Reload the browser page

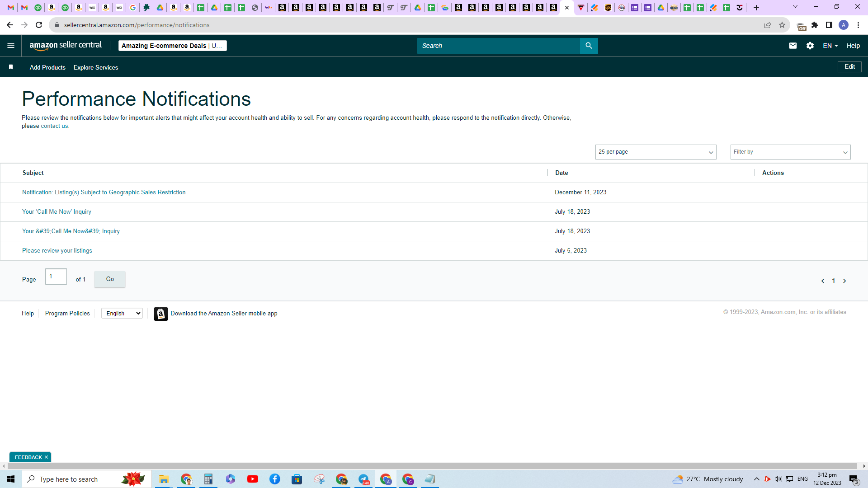pyautogui.click(x=39, y=25)
